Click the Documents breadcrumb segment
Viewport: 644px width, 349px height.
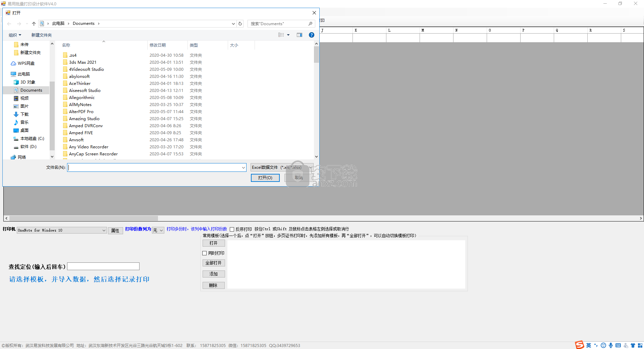84,23
